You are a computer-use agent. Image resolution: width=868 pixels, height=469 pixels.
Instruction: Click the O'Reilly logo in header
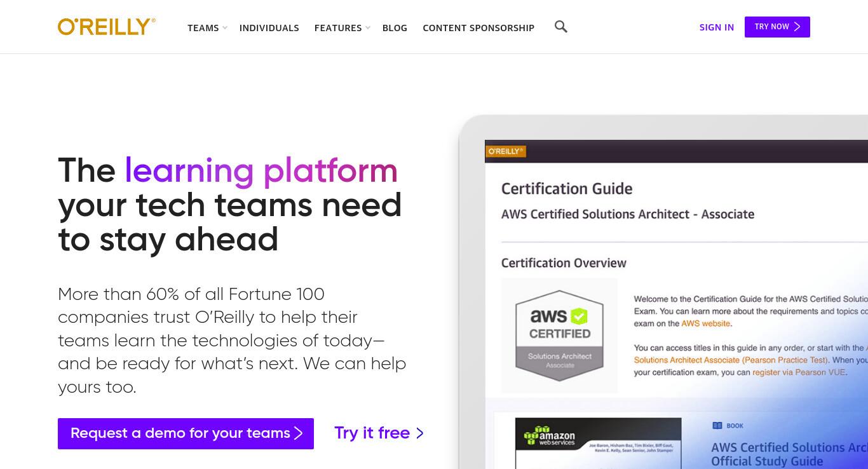(107, 27)
